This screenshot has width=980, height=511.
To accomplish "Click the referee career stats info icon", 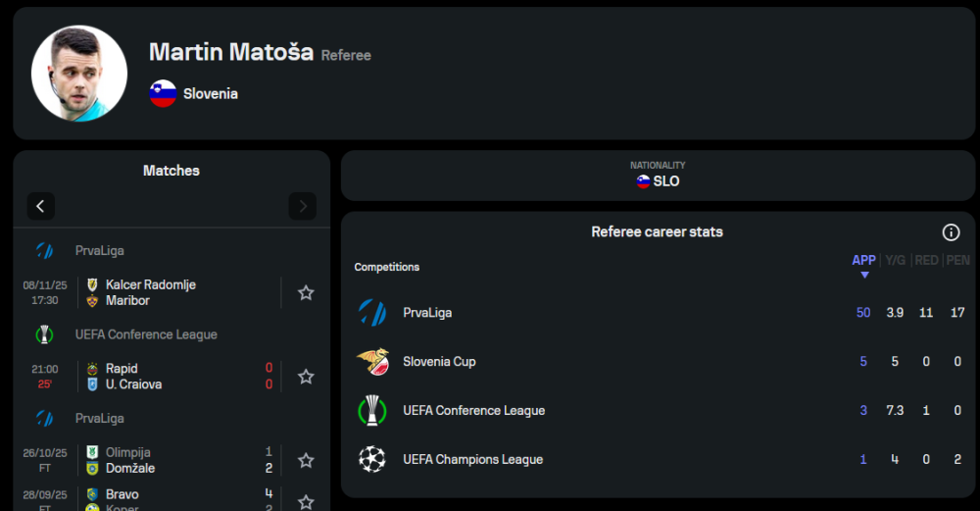I will pos(951,232).
